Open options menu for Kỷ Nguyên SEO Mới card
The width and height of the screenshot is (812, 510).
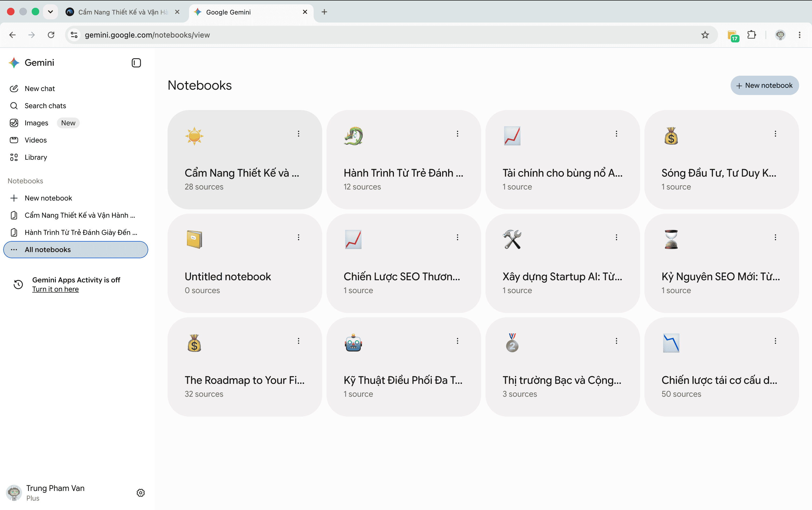point(775,237)
